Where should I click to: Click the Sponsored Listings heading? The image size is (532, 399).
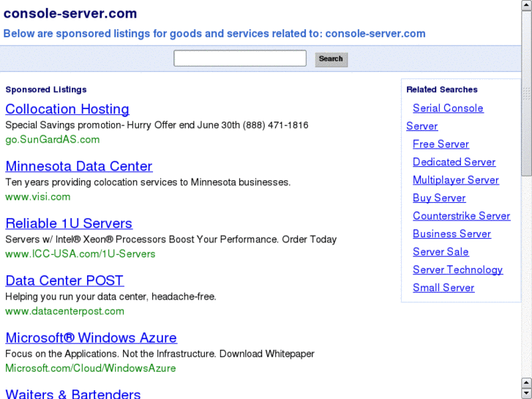pos(46,89)
